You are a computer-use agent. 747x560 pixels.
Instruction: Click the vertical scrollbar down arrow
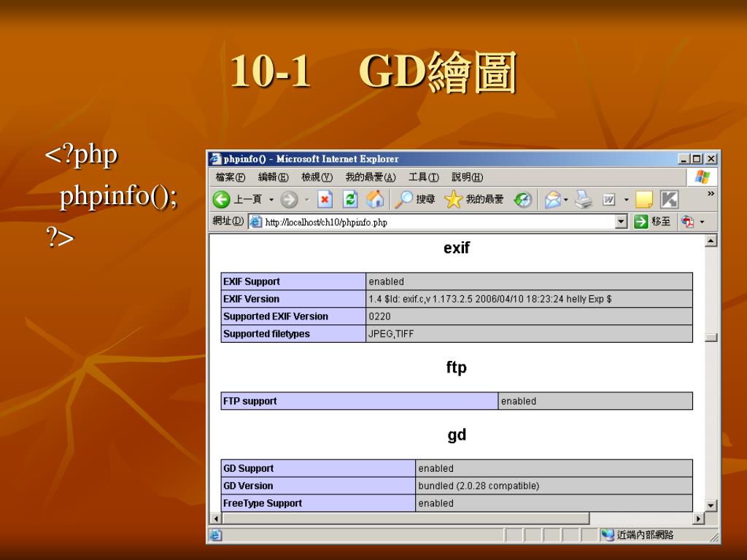click(711, 505)
